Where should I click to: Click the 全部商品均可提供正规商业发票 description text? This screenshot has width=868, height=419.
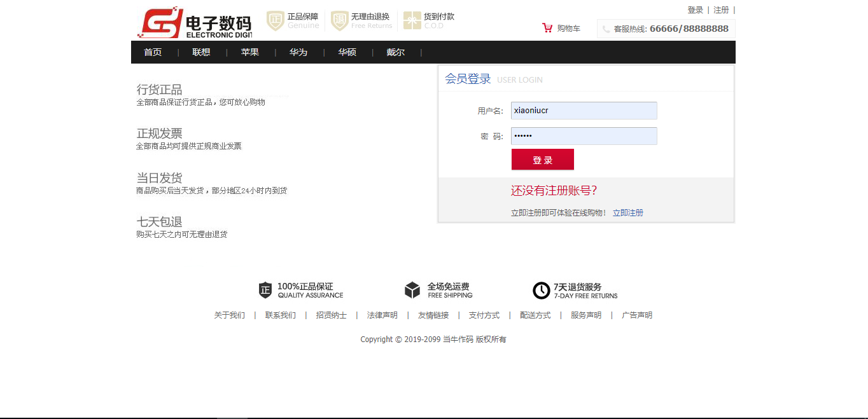(189, 146)
